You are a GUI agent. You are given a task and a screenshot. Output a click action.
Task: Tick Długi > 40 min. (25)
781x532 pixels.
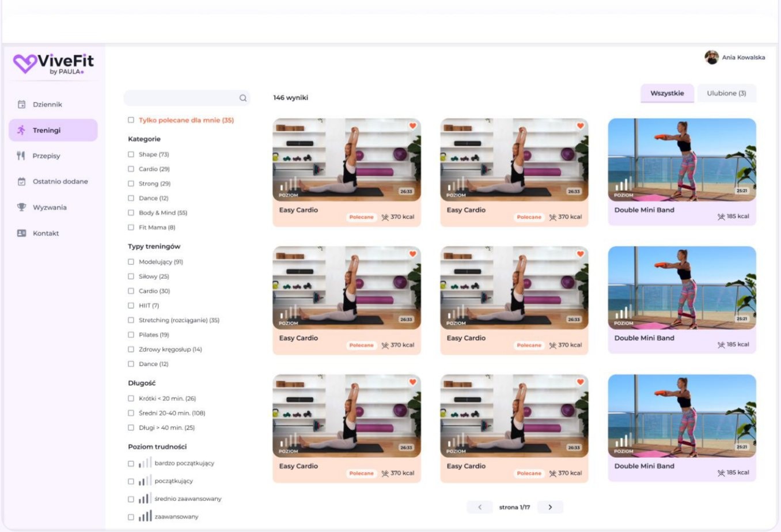(x=131, y=428)
